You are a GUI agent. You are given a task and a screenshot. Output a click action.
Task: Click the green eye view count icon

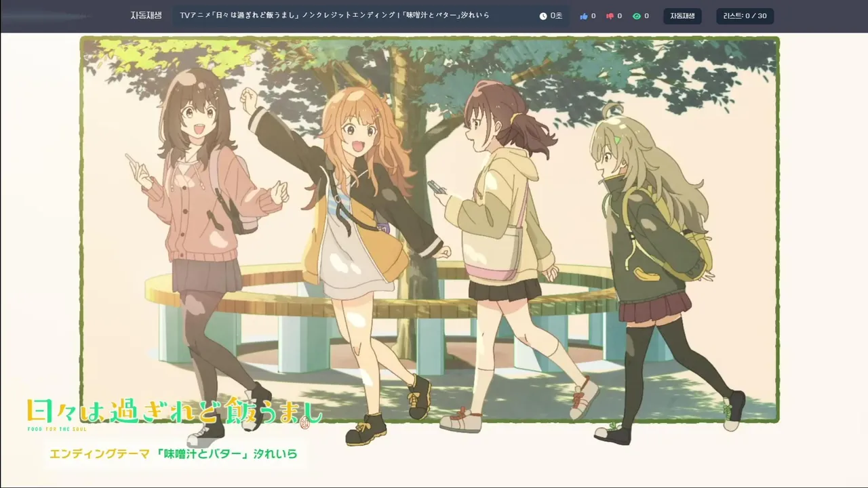pos(637,16)
